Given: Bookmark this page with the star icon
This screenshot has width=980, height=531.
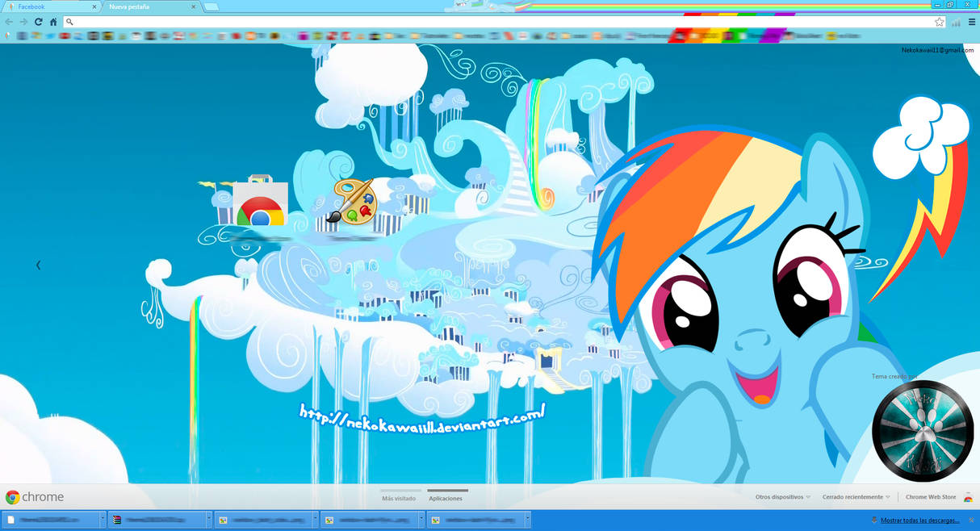Looking at the screenshot, I should point(940,22).
